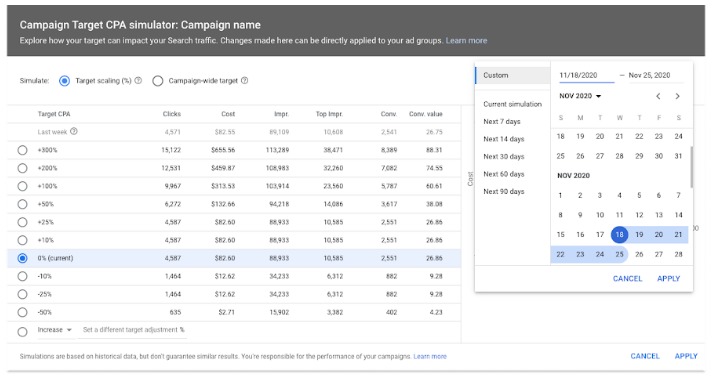
Task: Open the Increase dropdown
Action: tap(55, 330)
